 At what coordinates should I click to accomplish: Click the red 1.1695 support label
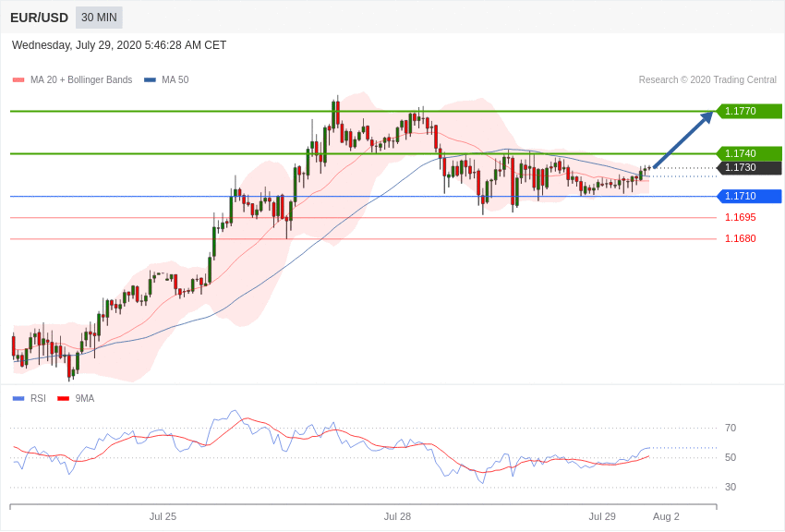click(x=741, y=217)
